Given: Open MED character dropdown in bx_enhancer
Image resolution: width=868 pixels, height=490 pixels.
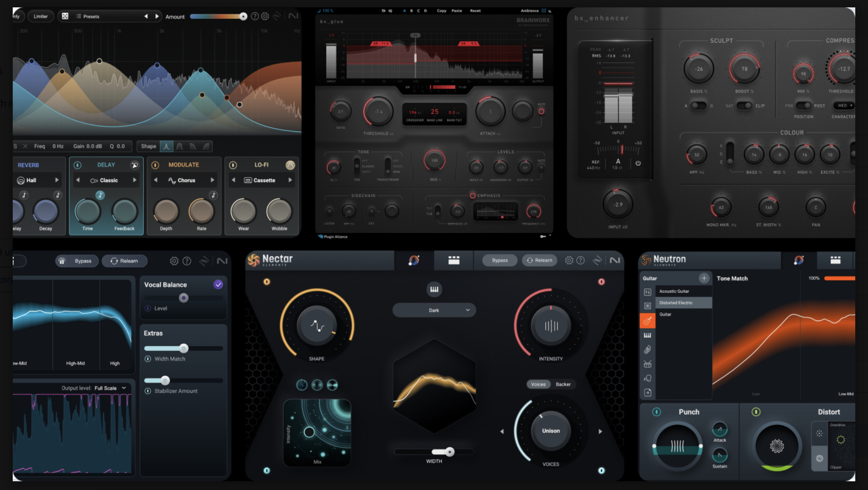Looking at the screenshot, I should pos(845,106).
